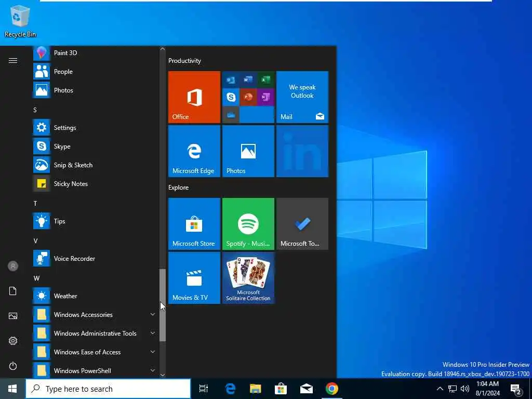532x399 pixels.
Task: Expand Windows Accessories folder
Action: 95,314
